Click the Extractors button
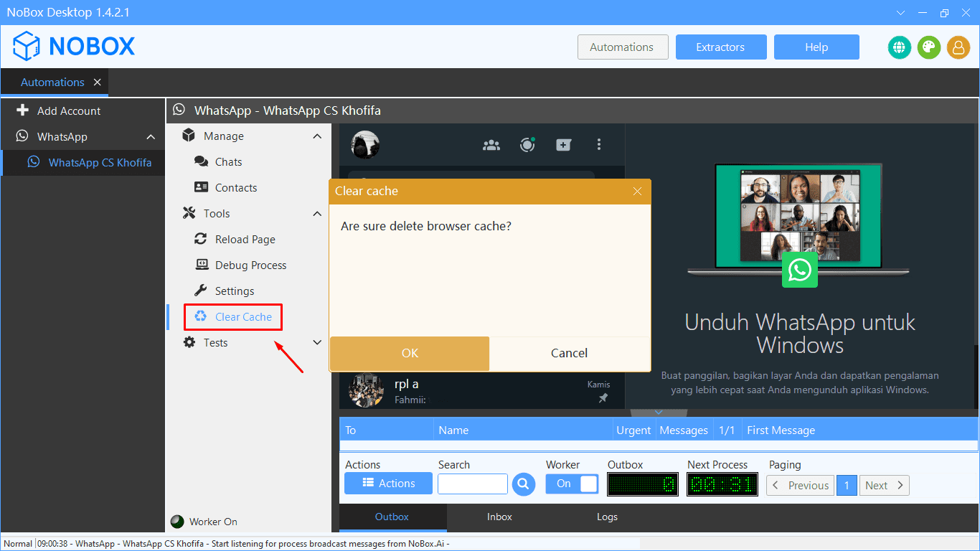The height and width of the screenshot is (551, 980). pos(720,47)
